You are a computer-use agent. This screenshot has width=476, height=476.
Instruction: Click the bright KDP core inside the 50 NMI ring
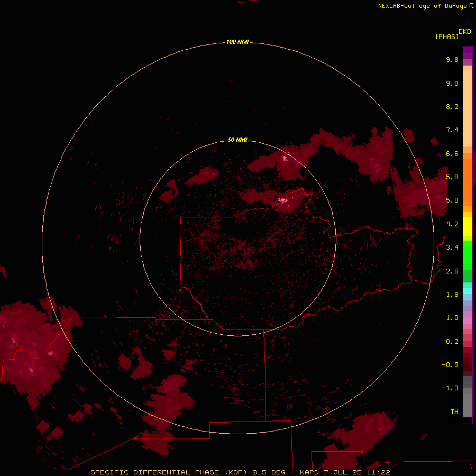(x=283, y=200)
